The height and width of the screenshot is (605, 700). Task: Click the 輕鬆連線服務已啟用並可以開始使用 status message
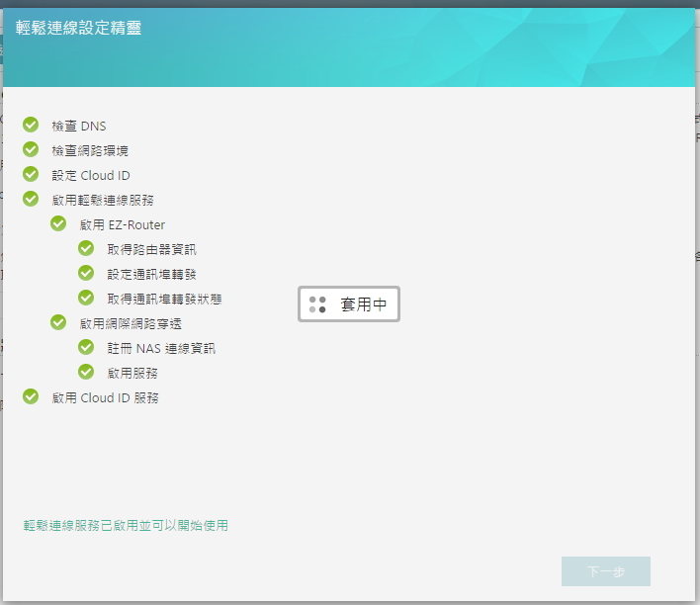(x=126, y=525)
